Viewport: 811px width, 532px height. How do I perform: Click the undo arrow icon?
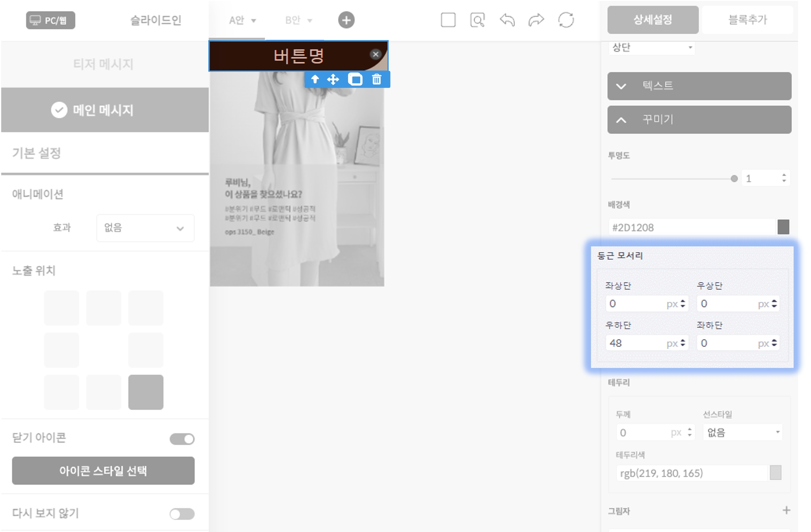(507, 20)
